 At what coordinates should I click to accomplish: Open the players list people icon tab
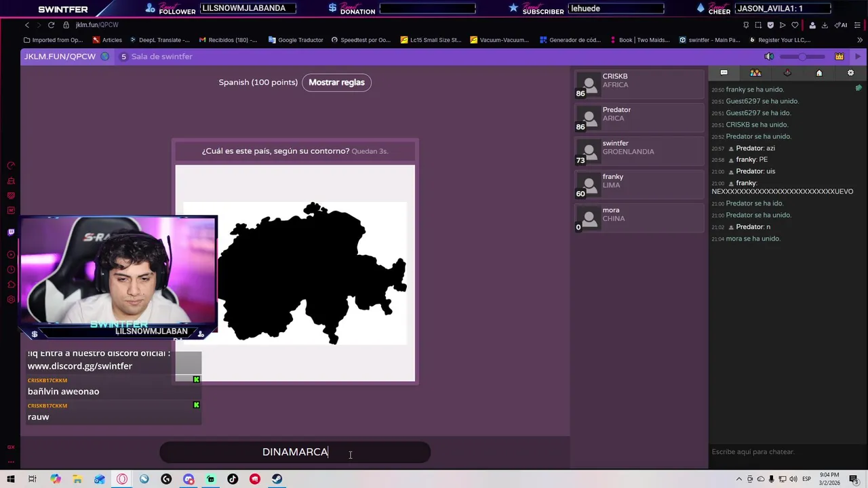tap(755, 73)
